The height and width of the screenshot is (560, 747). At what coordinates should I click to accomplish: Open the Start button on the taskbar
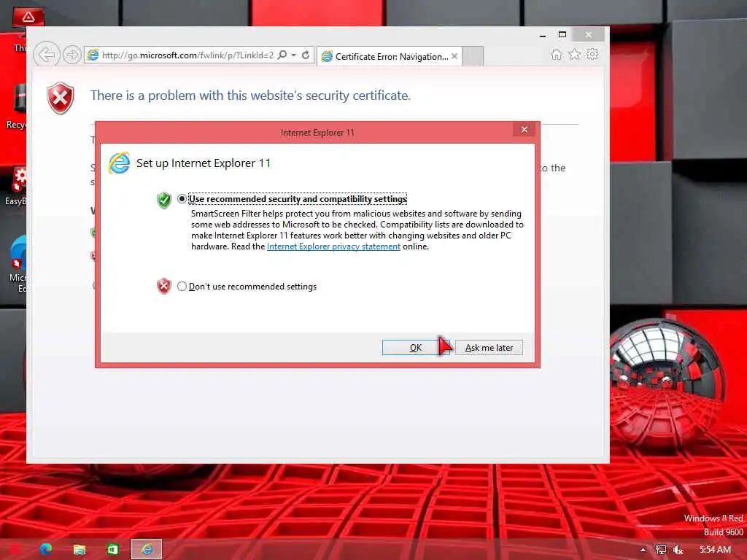tap(15, 550)
